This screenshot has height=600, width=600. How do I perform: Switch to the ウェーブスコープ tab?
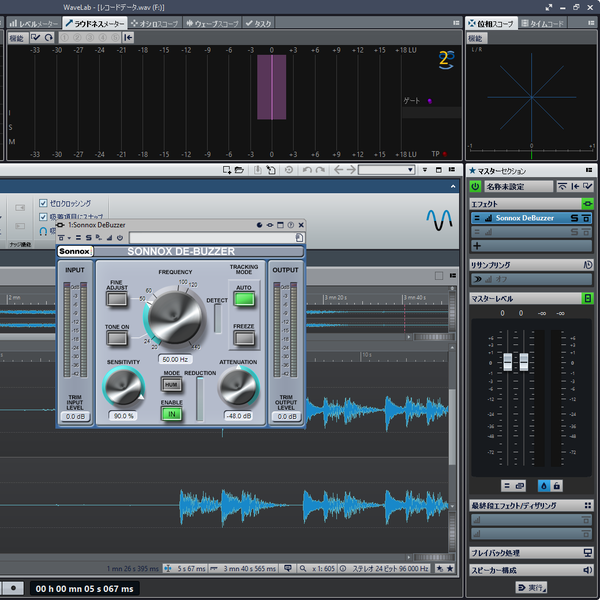212,24
